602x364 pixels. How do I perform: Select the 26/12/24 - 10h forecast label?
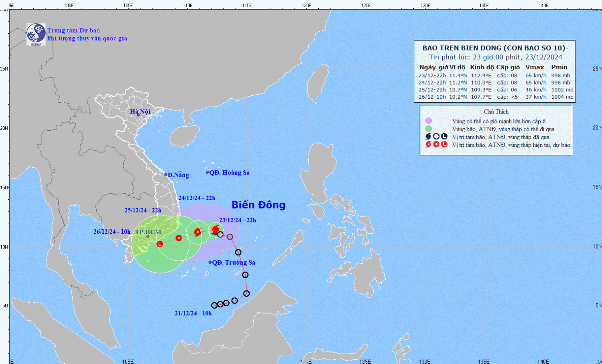tap(112, 232)
